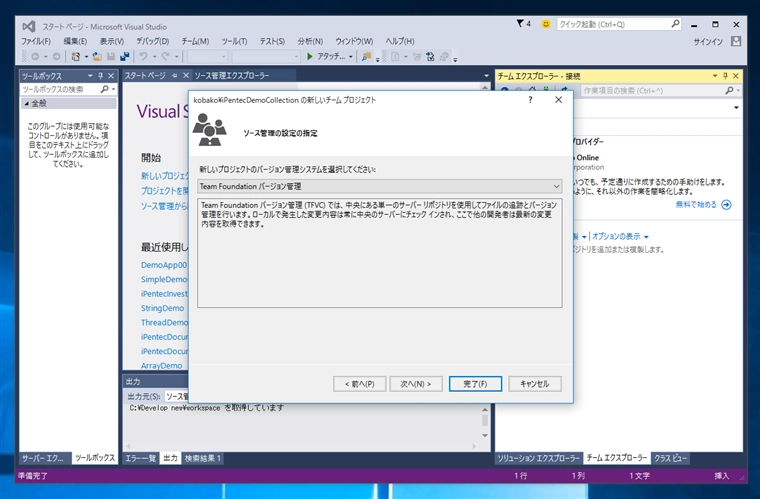Click the output window vertical scrollbar
This screenshot has width=760, height=499.
485,422
